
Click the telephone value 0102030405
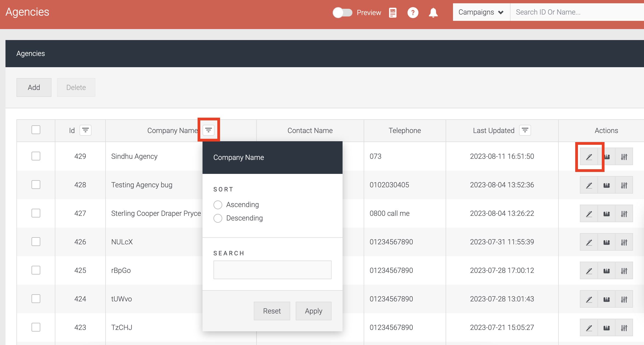coord(389,185)
